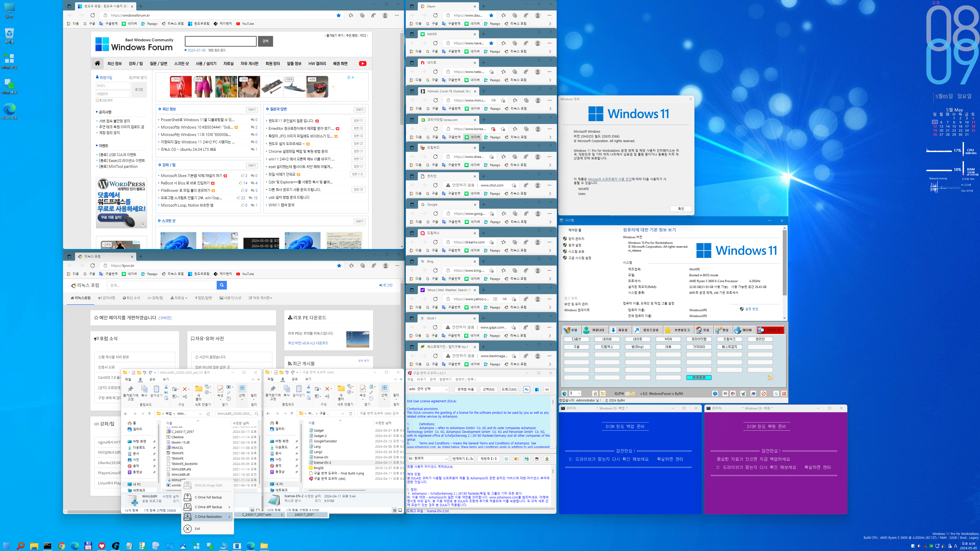
Task: Click the red power icon in launcher toolbar
Action: click(x=784, y=394)
